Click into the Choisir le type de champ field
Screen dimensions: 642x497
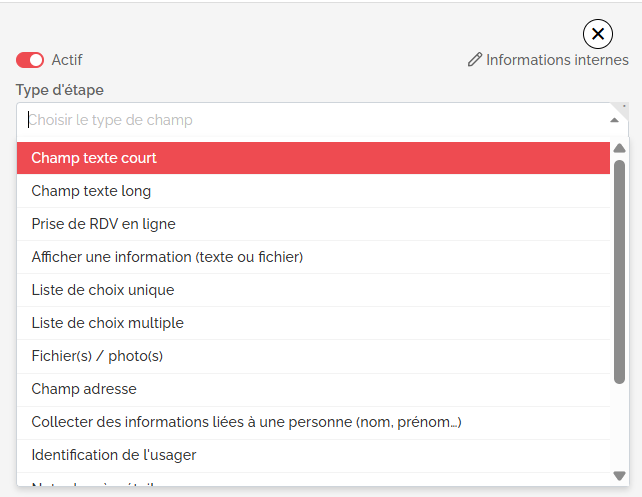tap(311, 120)
